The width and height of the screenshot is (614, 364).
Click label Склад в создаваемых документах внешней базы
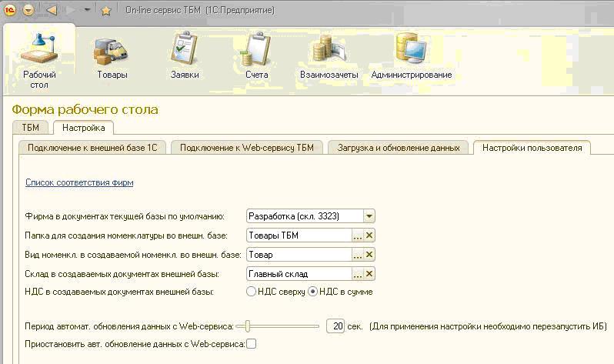point(122,274)
